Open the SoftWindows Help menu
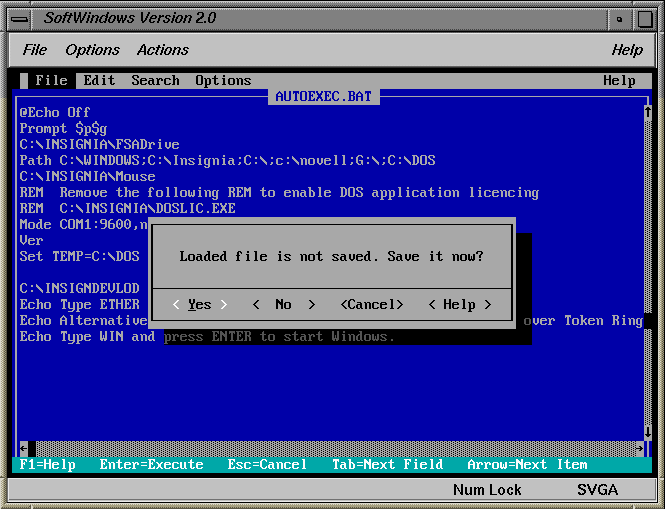The height and width of the screenshot is (509, 665). 627,50
